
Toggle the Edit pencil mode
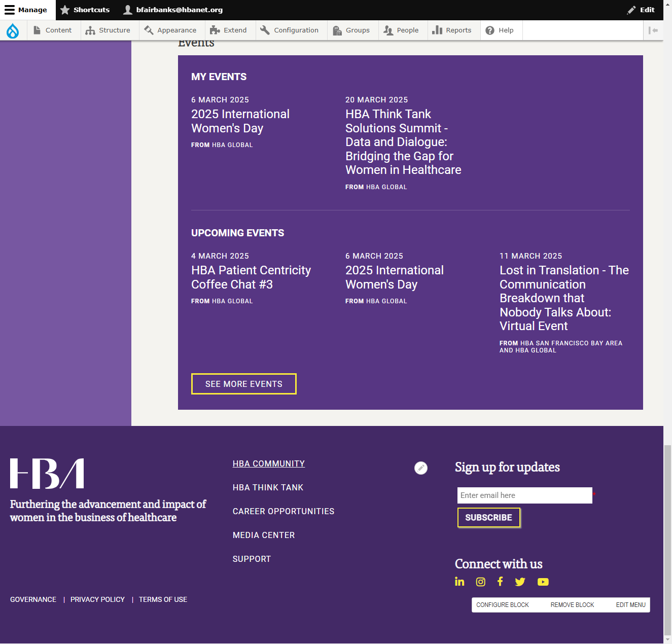[641, 10]
